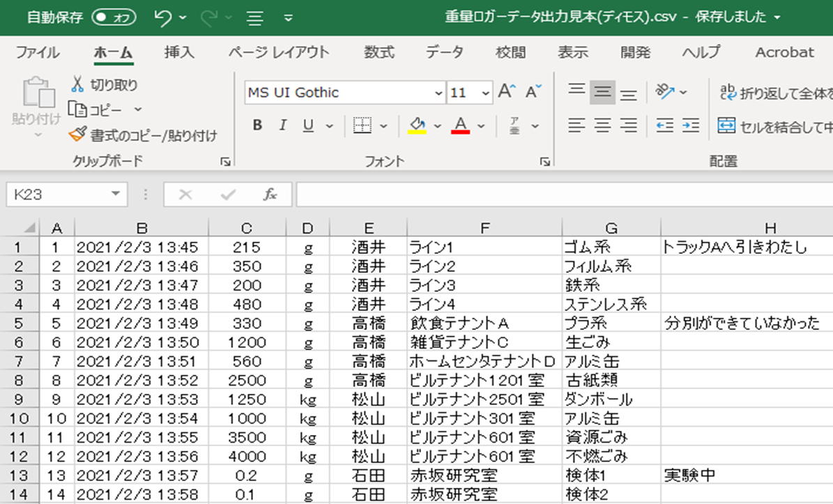Open the saved status dropdown beside file name
Image resolution: width=833 pixels, height=504 pixels.
tap(777, 17)
